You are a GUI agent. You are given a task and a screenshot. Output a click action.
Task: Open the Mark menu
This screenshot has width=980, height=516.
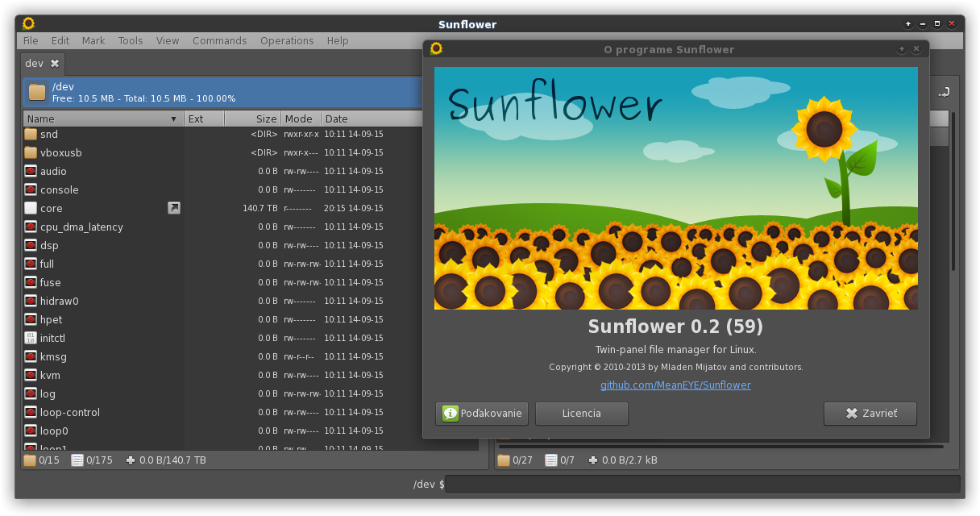93,40
